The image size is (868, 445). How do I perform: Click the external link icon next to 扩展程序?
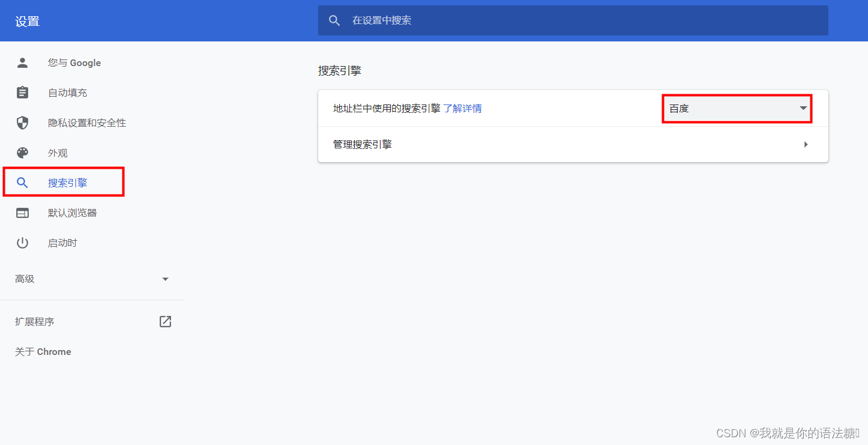[165, 321]
